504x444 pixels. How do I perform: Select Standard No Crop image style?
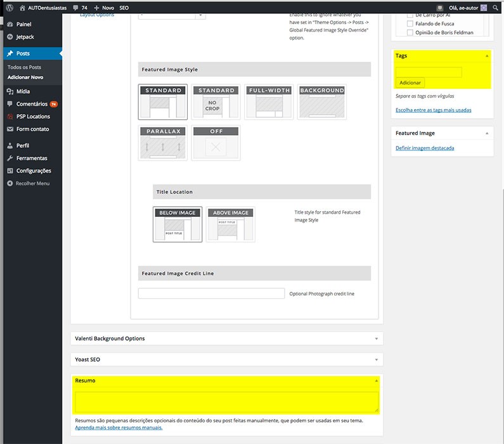216,102
